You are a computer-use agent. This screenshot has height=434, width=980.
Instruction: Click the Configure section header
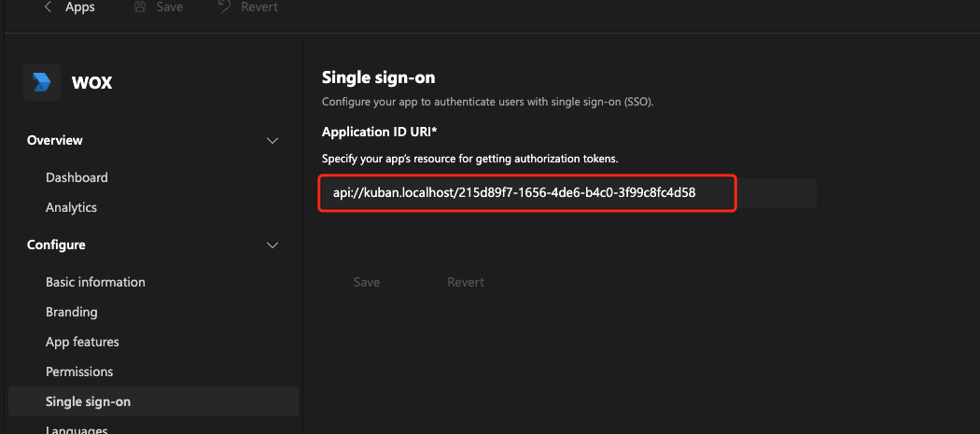56,245
